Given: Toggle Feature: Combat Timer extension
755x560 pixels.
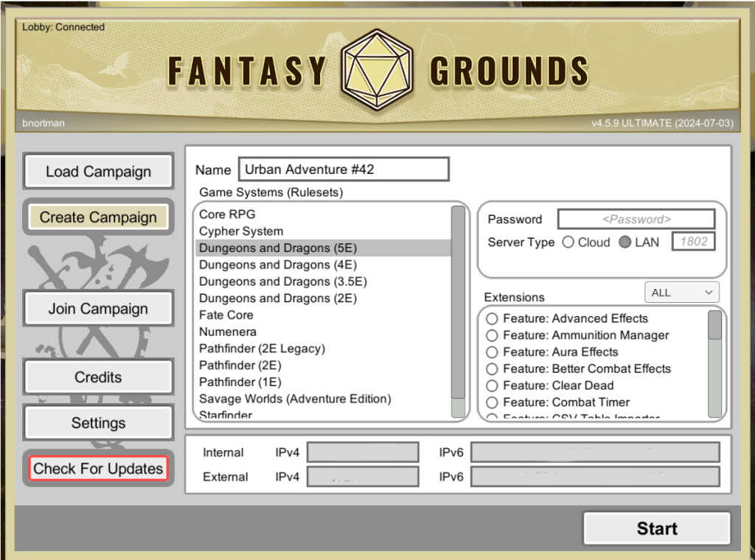Looking at the screenshot, I should coord(492,402).
